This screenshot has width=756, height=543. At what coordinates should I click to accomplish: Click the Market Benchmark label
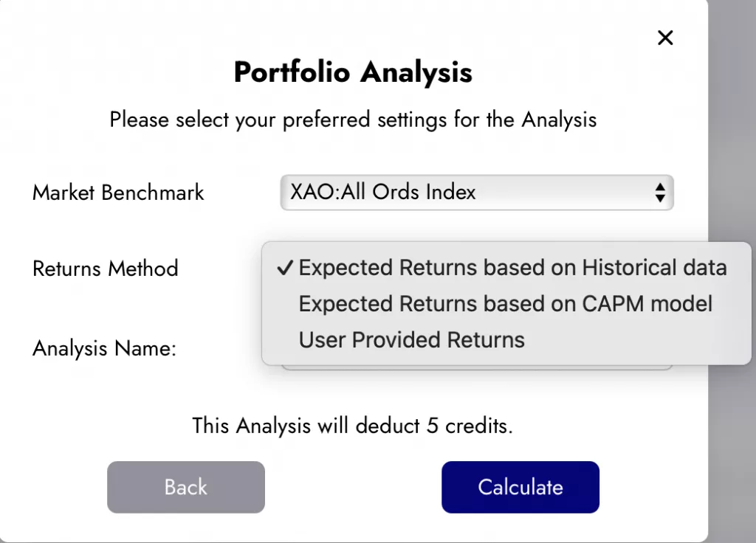coord(117,193)
